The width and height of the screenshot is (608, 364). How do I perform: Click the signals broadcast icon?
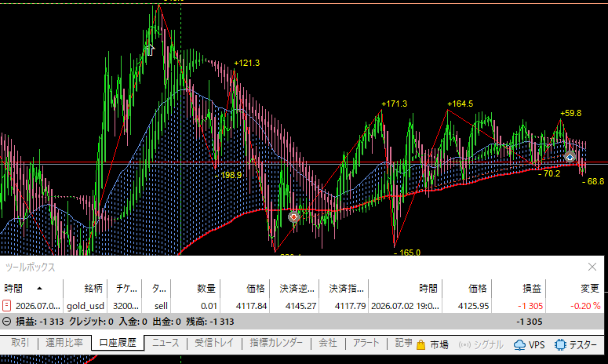(464, 344)
